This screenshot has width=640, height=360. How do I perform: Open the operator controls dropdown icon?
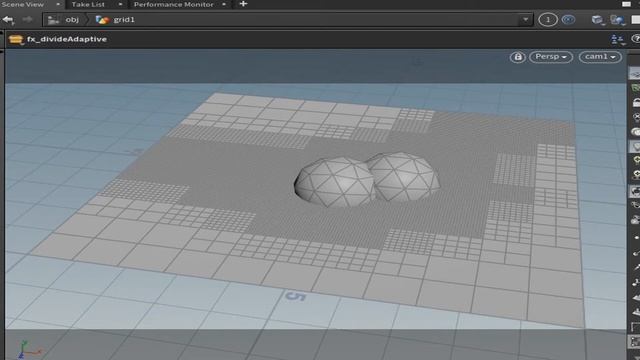(x=618, y=39)
